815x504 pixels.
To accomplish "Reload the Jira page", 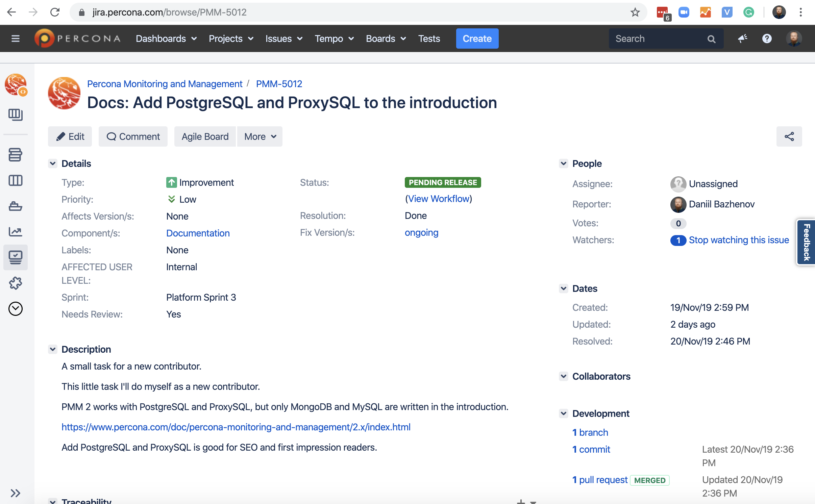I will point(55,12).
